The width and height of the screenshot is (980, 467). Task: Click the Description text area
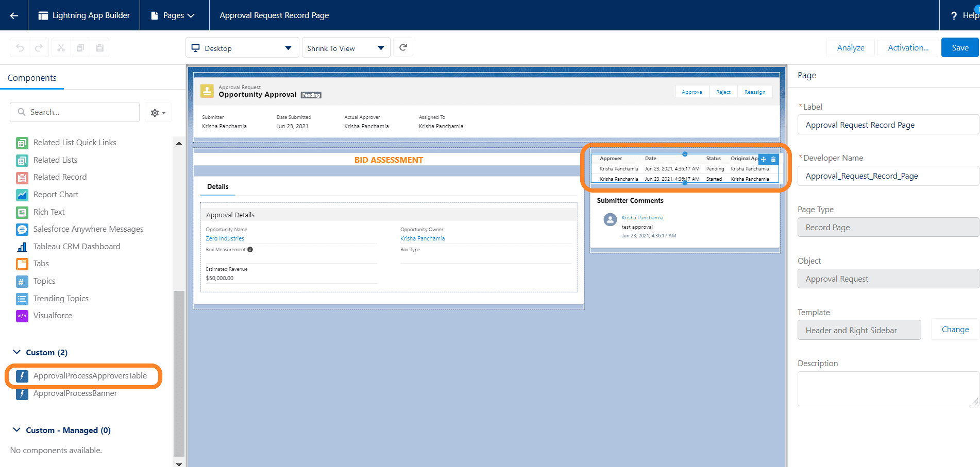pos(888,389)
